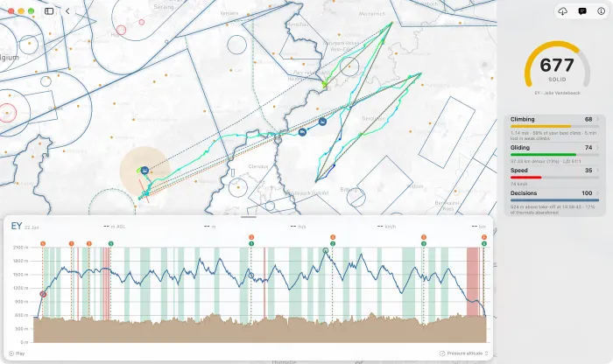Click the grey circle waypoint on the map track

pyautogui.click(x=278, y=139)
